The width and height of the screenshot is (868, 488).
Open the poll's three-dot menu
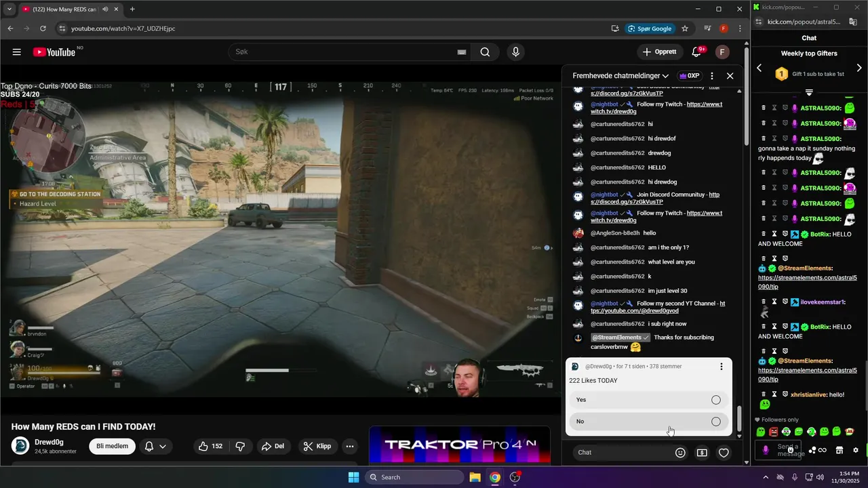[722, 367]
